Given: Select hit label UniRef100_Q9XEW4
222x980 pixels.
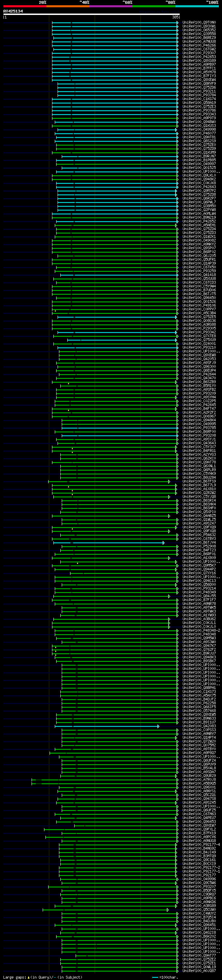Looking at the screenshot, I should [x=199, y=80].
